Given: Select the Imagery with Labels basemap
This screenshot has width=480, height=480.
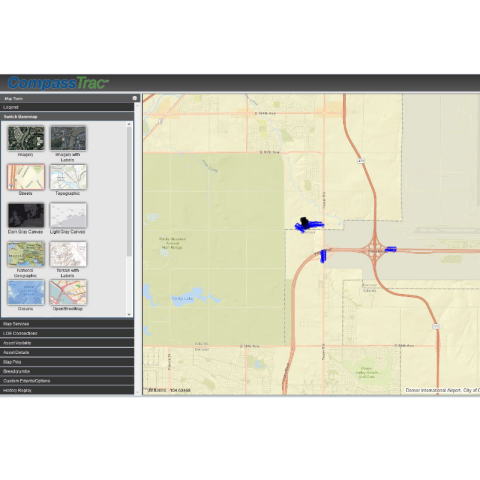Looking at the screenshot, I should (68, 138).
